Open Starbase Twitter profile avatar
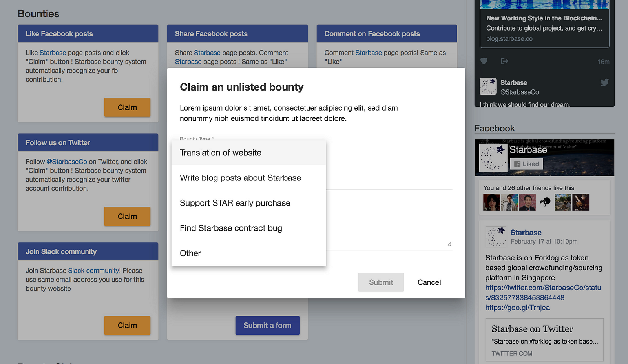This screenshot has width=628, height=364. point(488,86)
